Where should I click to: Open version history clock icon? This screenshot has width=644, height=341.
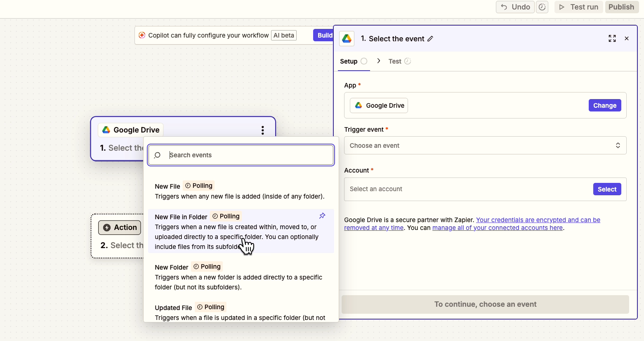[x=542, y=7]
